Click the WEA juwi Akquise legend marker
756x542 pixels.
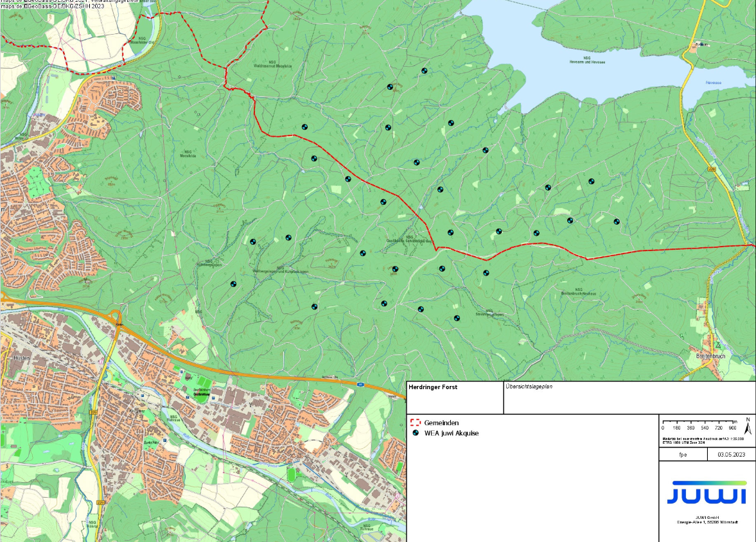415,433
